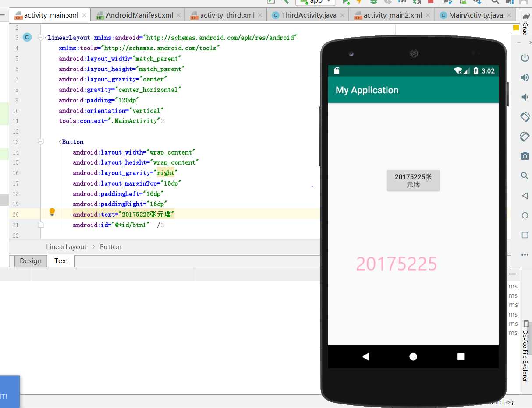532x408 pixels.
Task: Click the emulator sidebar Overview square
Action: [525, 235]
